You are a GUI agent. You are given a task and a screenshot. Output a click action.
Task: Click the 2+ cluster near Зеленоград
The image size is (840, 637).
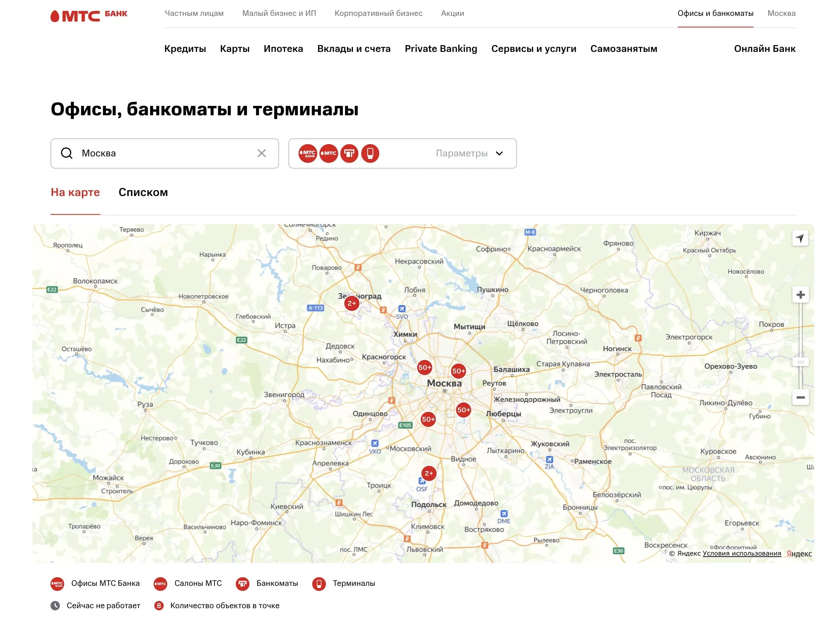(352, 303)
